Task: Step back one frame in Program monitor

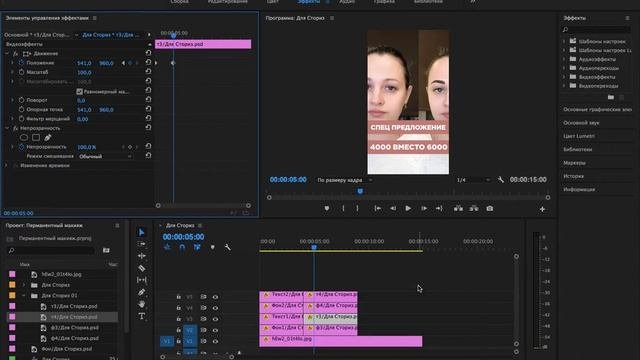Action: [393, 209]
